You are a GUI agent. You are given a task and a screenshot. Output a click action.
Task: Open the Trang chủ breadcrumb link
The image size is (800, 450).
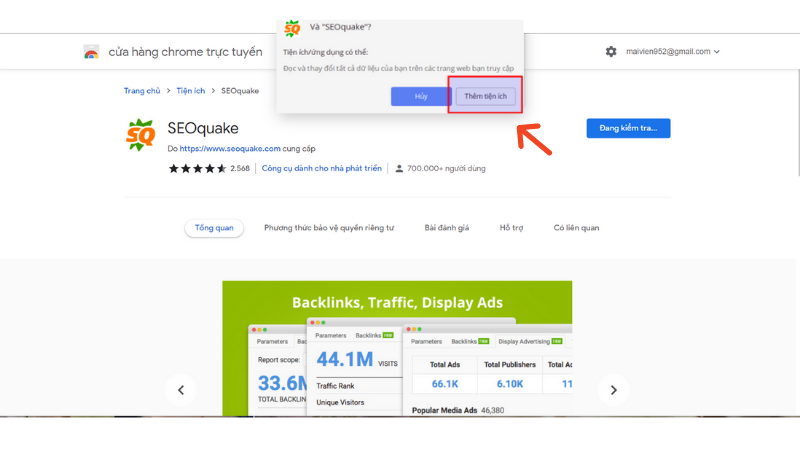click(142, 91)
